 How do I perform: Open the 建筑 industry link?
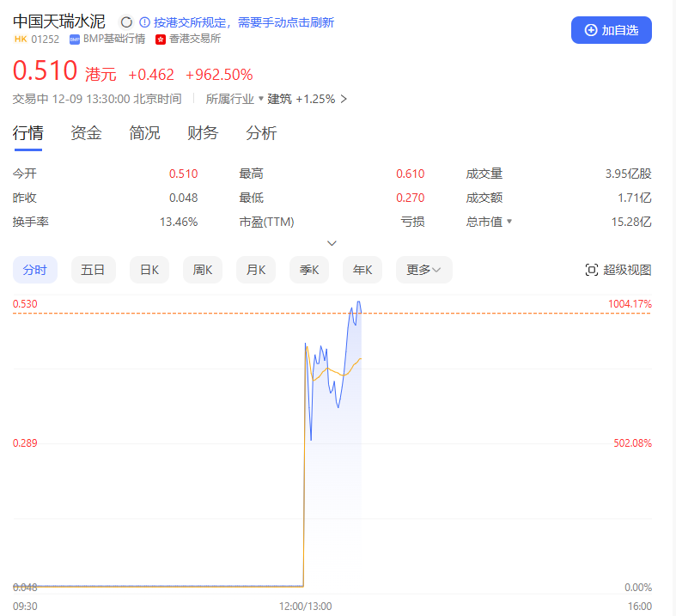tap(279, 99)
